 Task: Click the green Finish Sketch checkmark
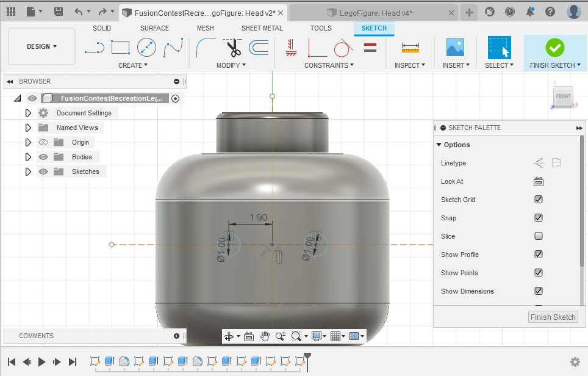pyautogui.click(x=555, y=48)
